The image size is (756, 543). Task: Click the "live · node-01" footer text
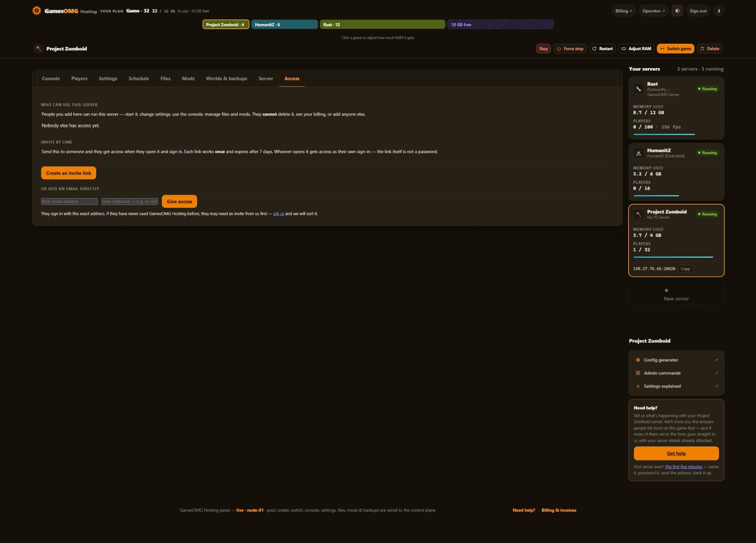point(250,510)
